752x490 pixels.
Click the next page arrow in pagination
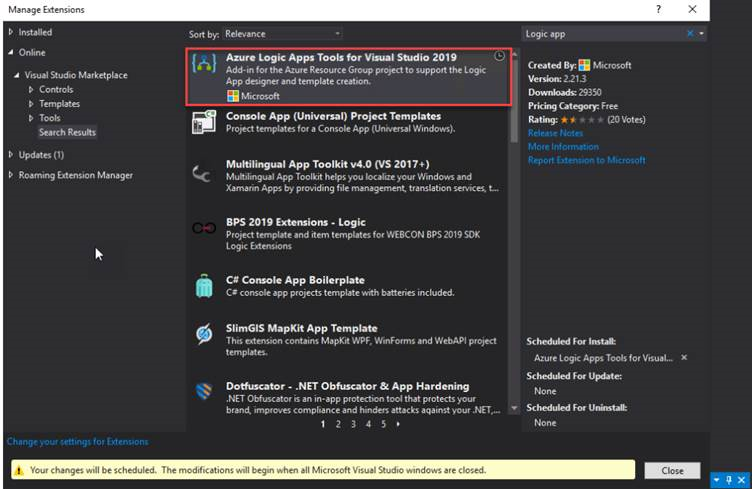398,424
